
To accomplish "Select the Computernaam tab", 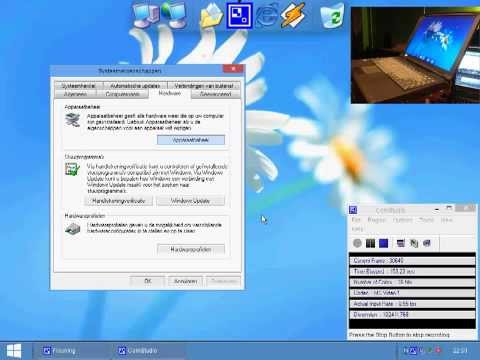I will click(x=122, y=94).
